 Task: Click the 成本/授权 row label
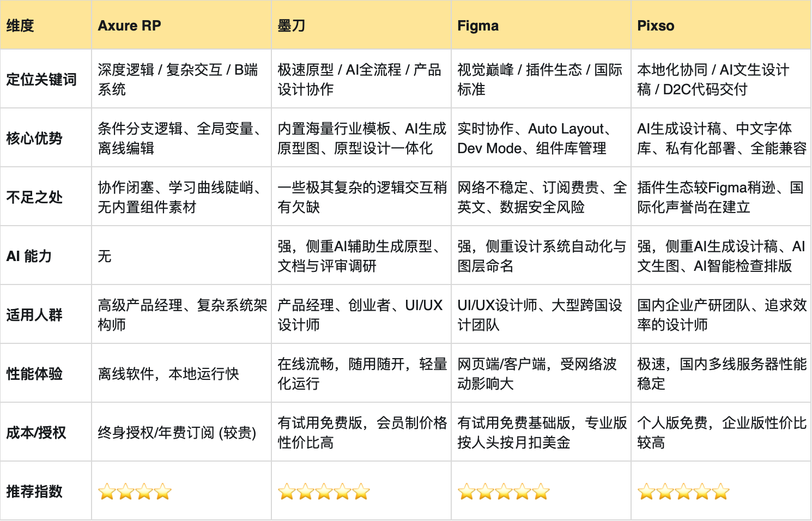[46, 432]
